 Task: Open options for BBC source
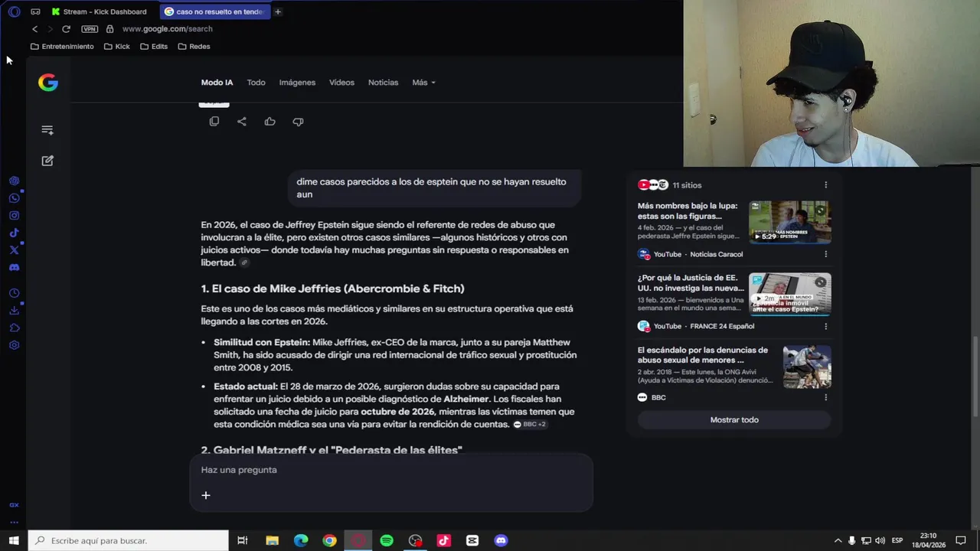[x=825, y=397]
